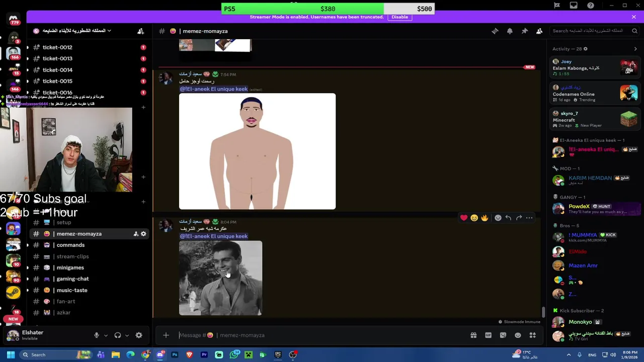Click the attachment plus button in message box
The image size is (644, 362).
(x=166, y=335)
